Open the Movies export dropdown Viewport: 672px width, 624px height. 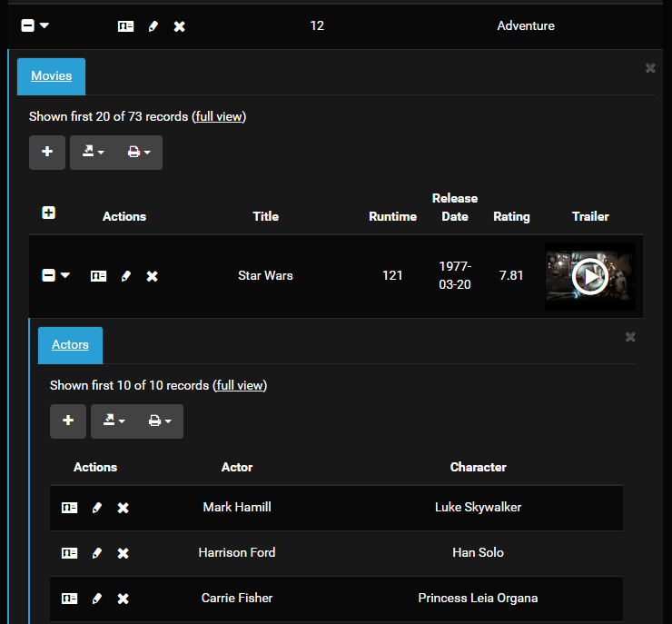tap(94, 153)
